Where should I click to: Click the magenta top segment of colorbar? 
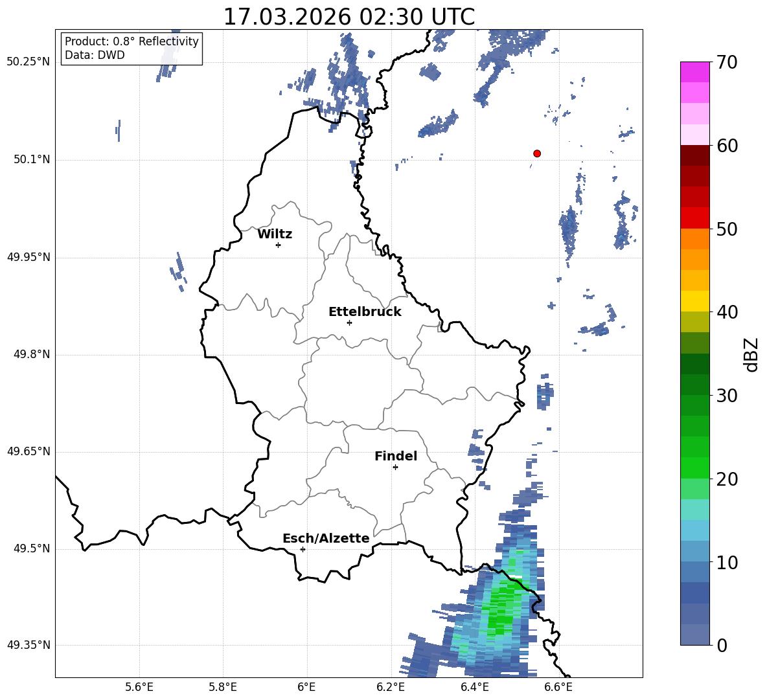[694, 72]
